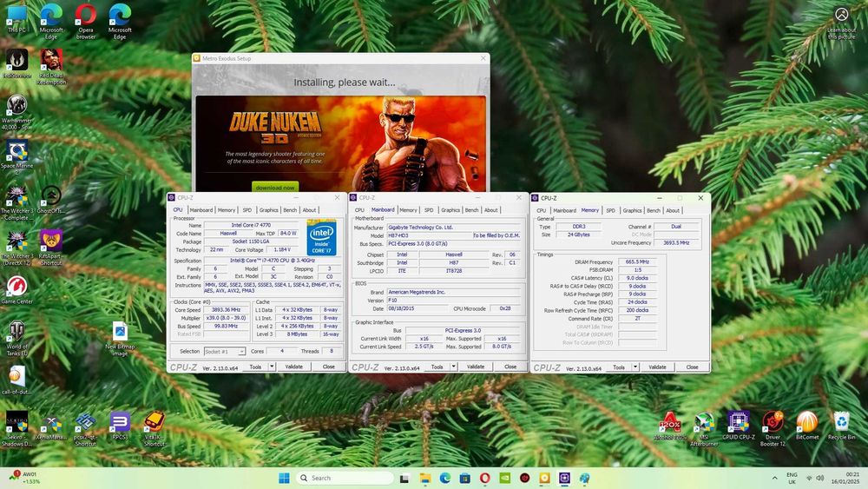
Task: Expand Tools arrow in Mainboard CPU-Z window
Action: (453, 367)
